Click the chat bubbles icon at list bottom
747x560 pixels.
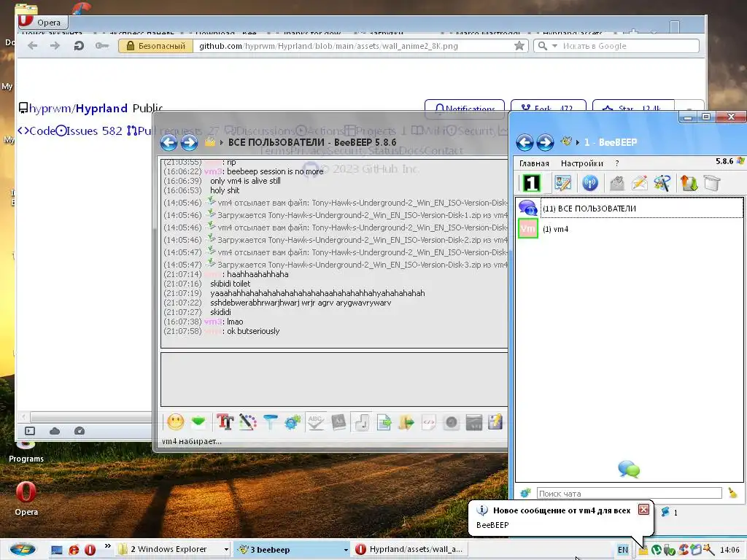(629, 469)
